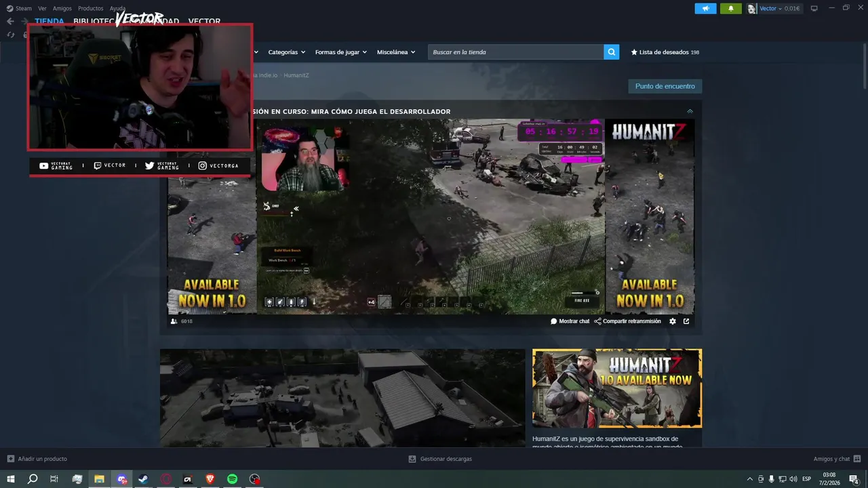Viewport: 868px width, 488px height.
Task: Open the Windows Start menu
Action: pos(10,479)
